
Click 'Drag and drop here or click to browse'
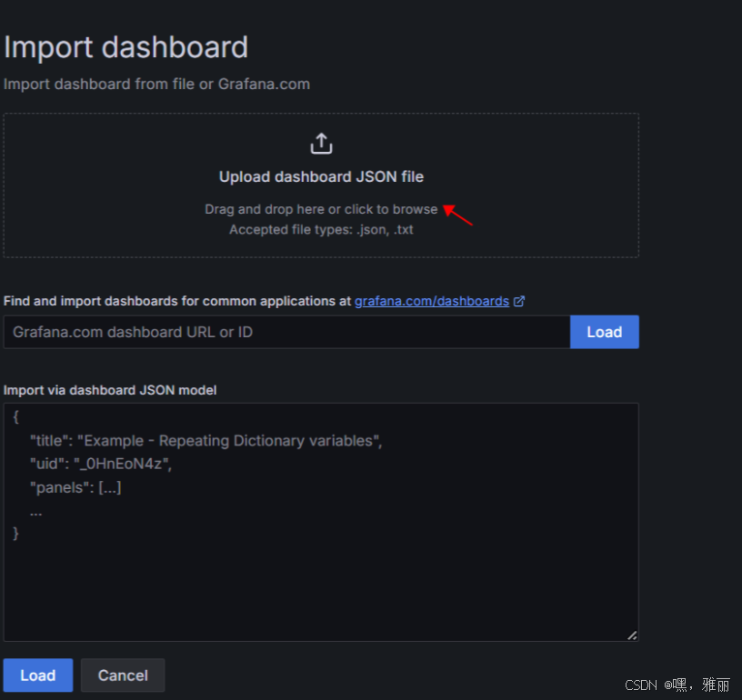[x=321, y=209]
